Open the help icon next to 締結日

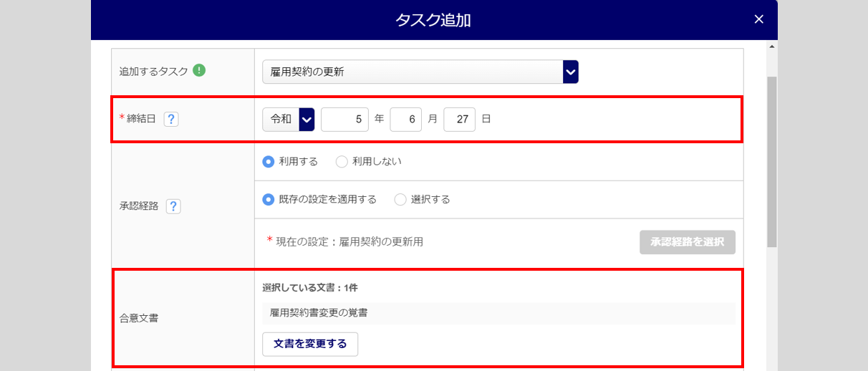(171, 120)
